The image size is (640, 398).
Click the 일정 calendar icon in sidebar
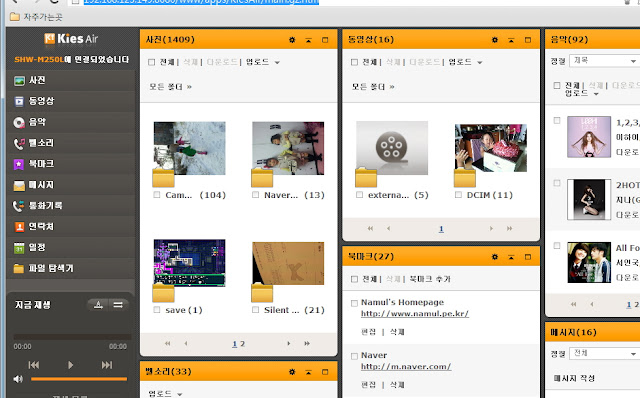coord(19,248)
